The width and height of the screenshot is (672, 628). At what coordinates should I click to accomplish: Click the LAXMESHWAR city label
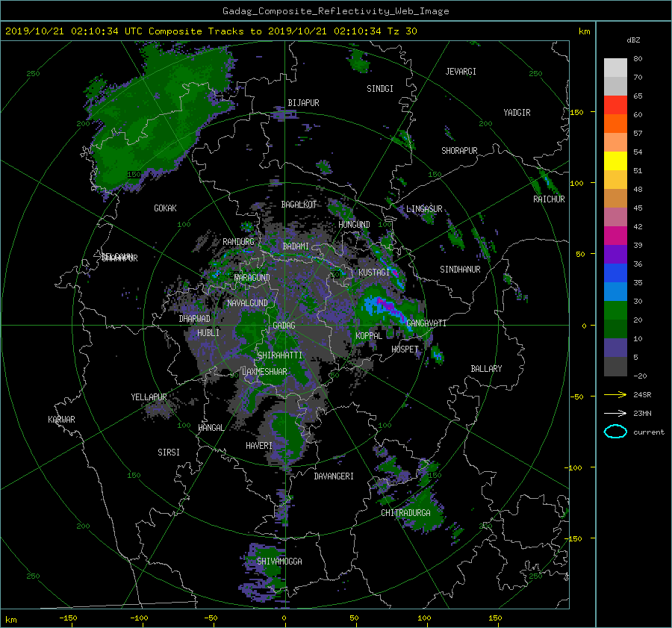pos(264,372)
